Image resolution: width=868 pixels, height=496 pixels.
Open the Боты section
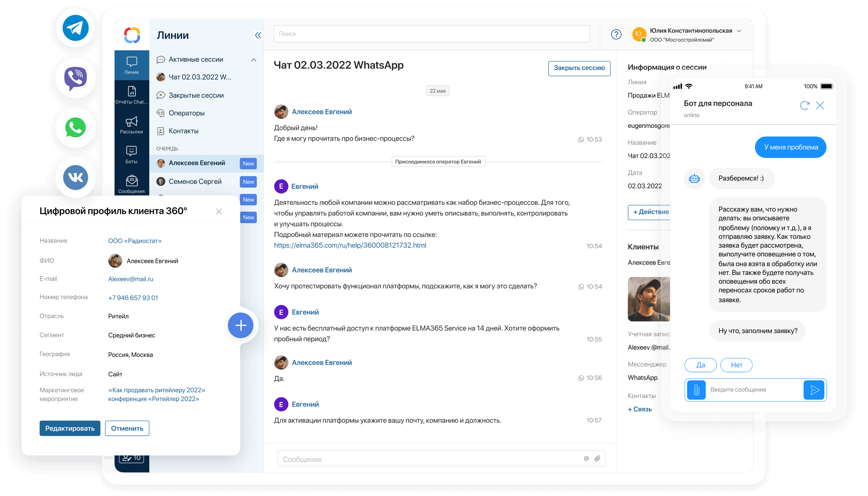[x=131, y=154]
